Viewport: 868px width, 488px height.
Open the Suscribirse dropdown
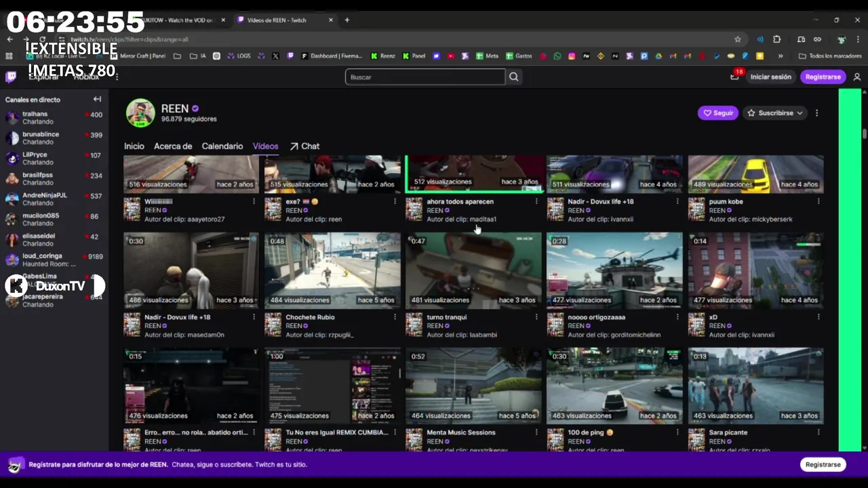tap(775, 113)
